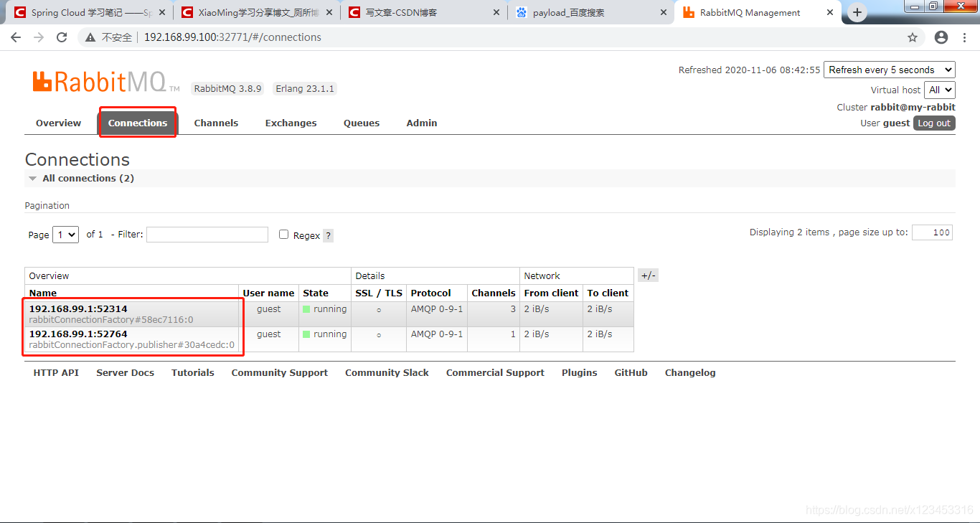Click the browser forward arrow
Image resolution: width=980 pixels, height=523 pixels.
pyautogui.click(x=39, y=37)
